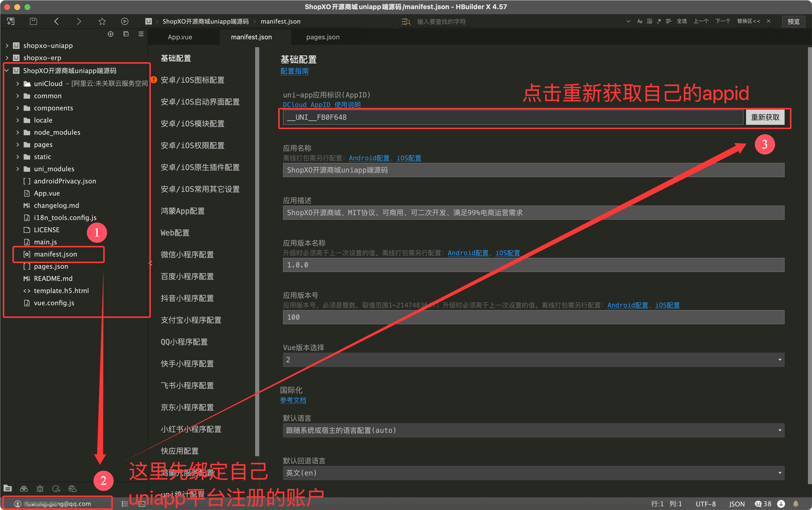Toggle the Aa case-sensitive search option
Image resolution: width=812 pixels, height=510 pixels.
coord(639,21)
